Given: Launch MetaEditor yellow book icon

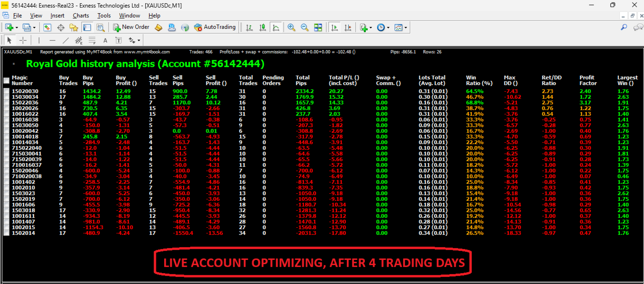Looking at the screenshot, I should [159, 27].
